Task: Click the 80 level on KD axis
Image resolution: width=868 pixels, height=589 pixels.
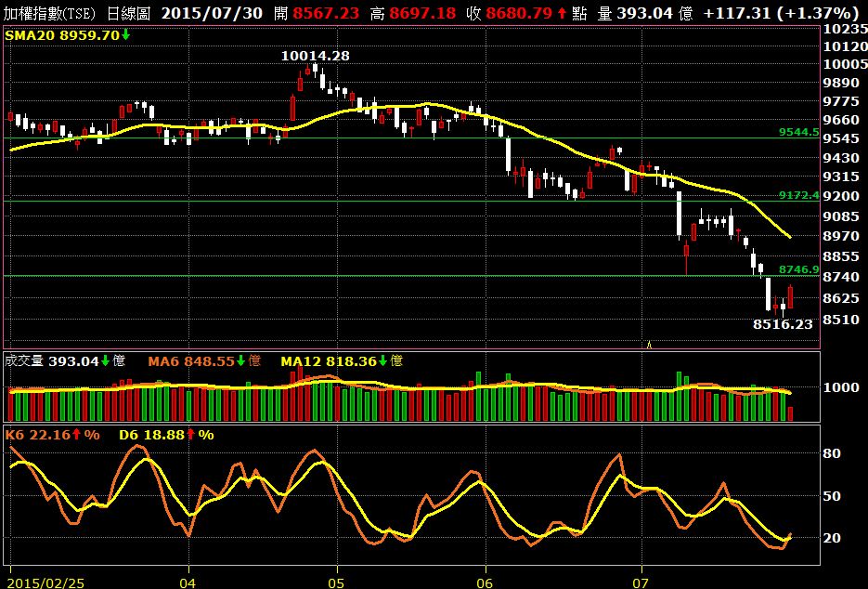Action: click(832, 453)
